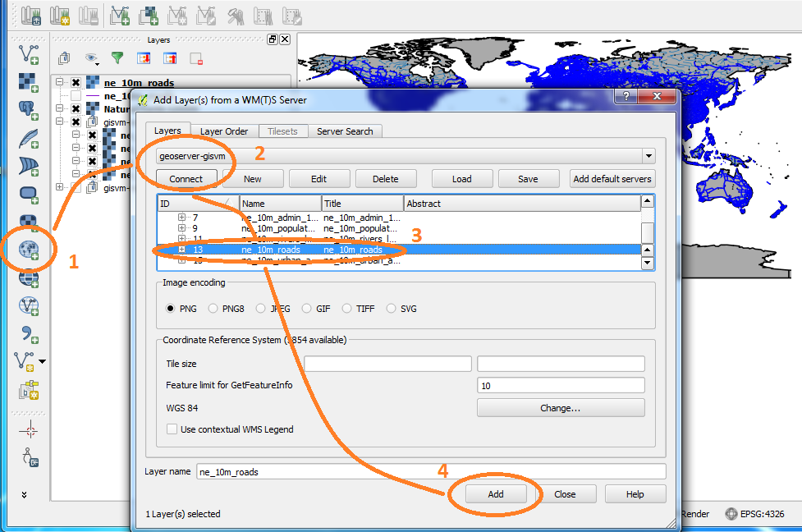This screenshot has width=802, height=532.
Task: Click the Add button to add layer
Action: 496,494
